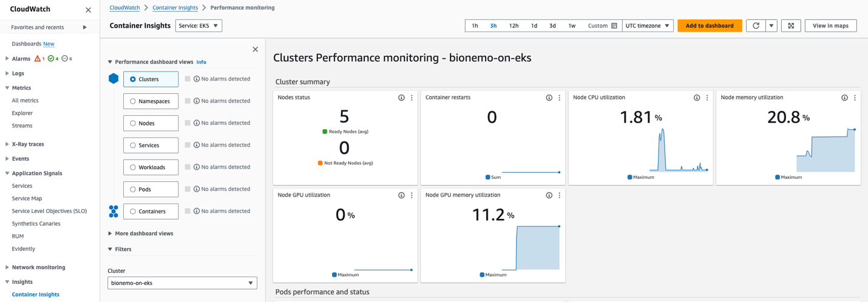This screenshot has height=302, width=868.
Task: Open the UTC timezone dropdown
Action: coord(648,25)
